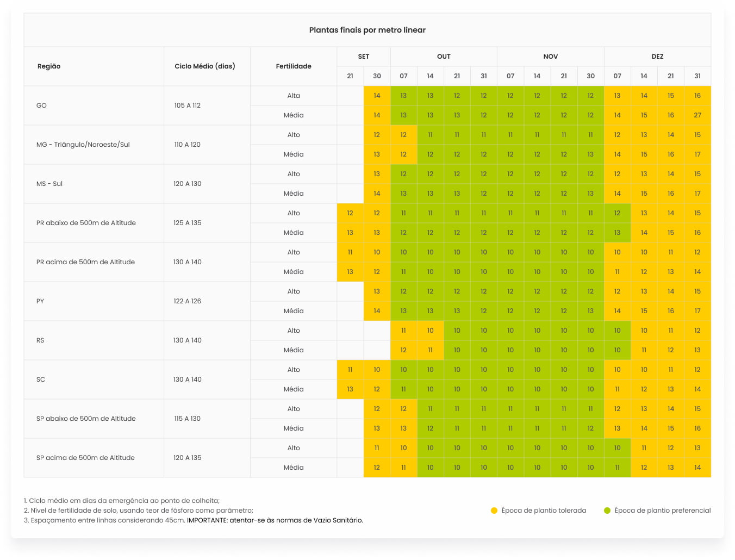Screen dimensions: 735x560
Task: Select the 'SP acima de 500m de Altitude' row
Action: coord(85,458)
